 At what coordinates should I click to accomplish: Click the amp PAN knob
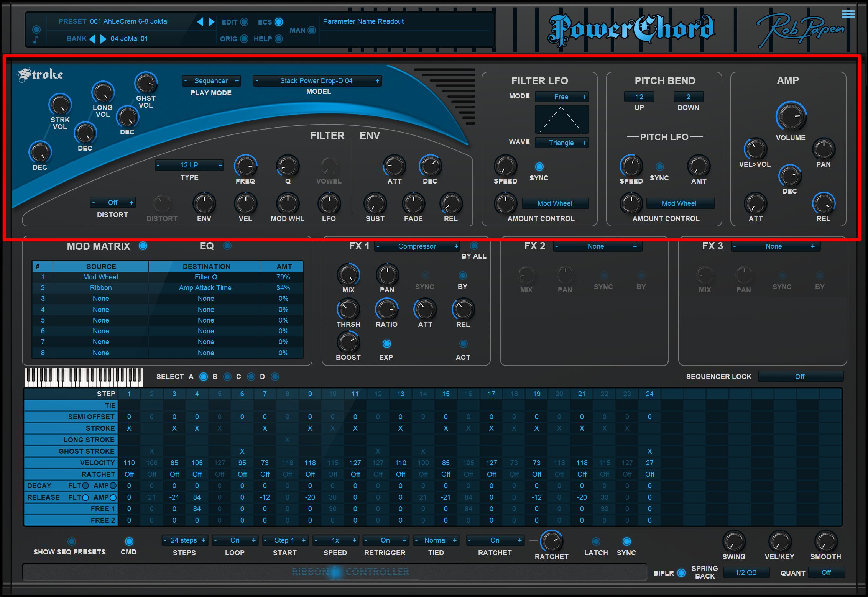824,149
